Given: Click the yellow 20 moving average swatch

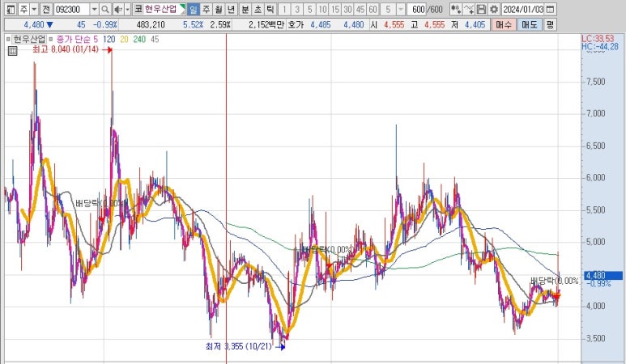Looking at the screenshot, I should pyautogui.click(x=124, y=39).
